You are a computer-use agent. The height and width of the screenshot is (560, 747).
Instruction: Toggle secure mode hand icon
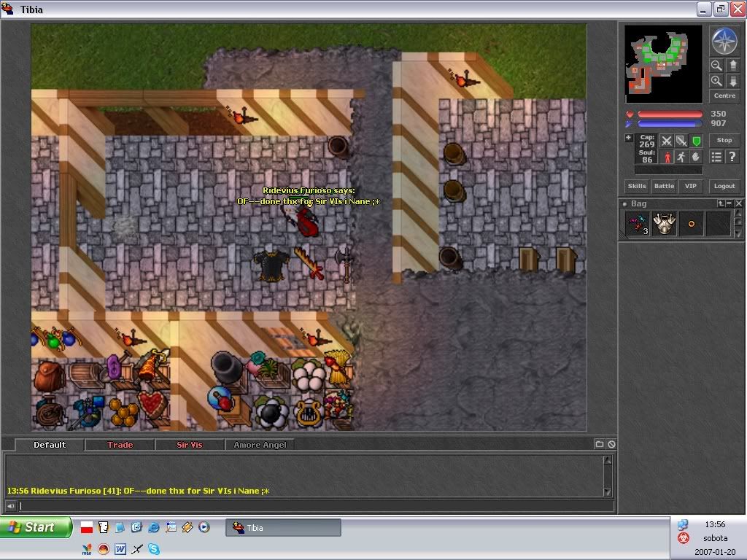point(696,157)
